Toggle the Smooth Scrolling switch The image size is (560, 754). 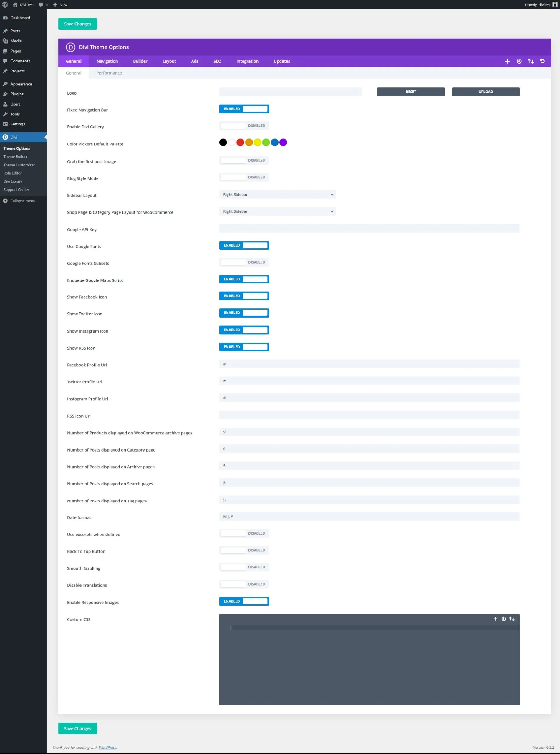[244, 567]
